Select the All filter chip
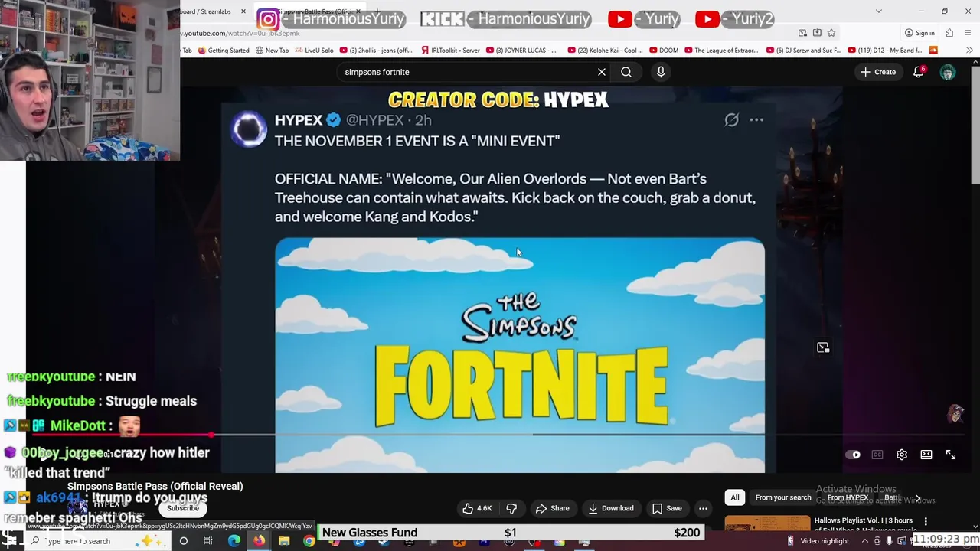Image resolution: width=980 pixels, height=551 pixels. pyautogui.click(x=735, y=497)
